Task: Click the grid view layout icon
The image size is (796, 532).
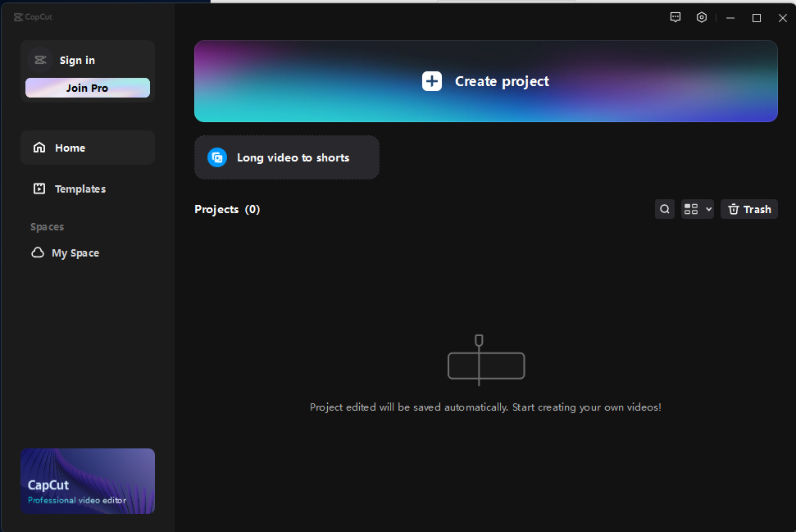Action: tap(691, 209)
